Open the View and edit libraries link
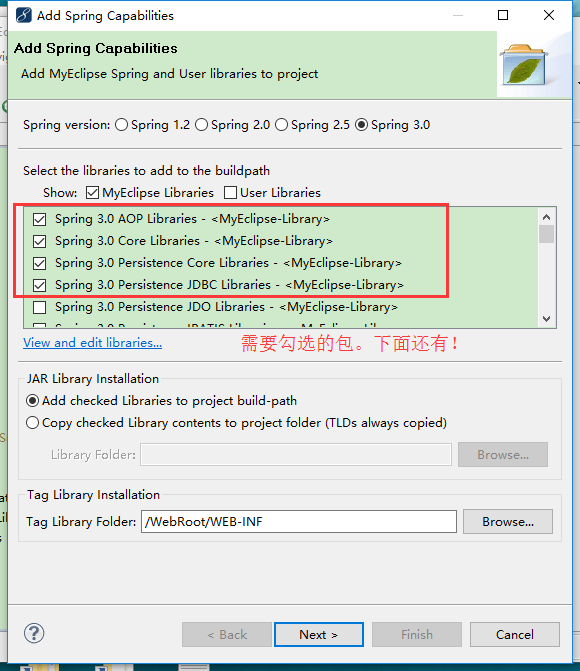The height and width of the screenshot is (671, 580). [92, 343]
